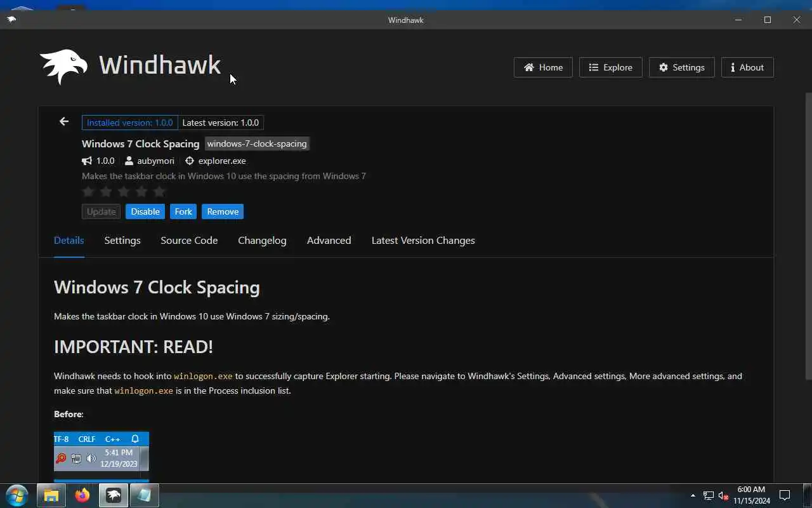812x508 pixels.
Task: Launch Firefox from the taskbar
Action: point(82,495)
